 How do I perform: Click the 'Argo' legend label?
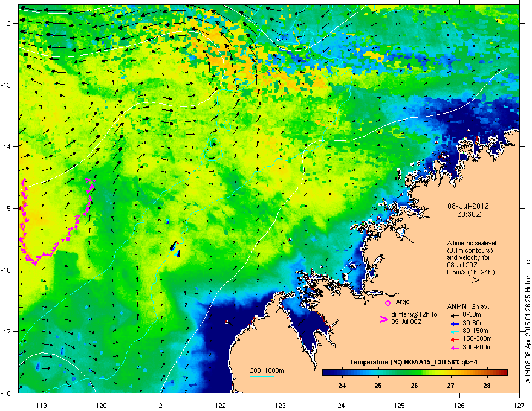point(403,302)
